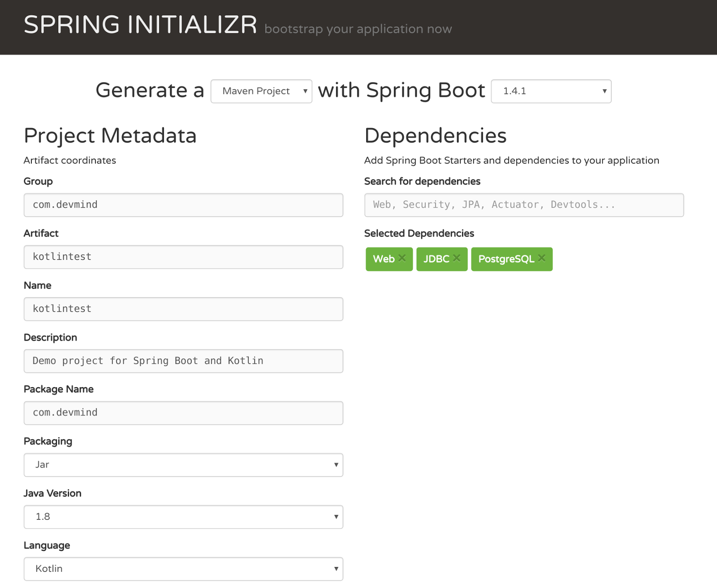The height and width of the screenshot is (588, 717).
Task: Remove the JDBC dependency with its X icon
Action: click(x=457, y=258)
